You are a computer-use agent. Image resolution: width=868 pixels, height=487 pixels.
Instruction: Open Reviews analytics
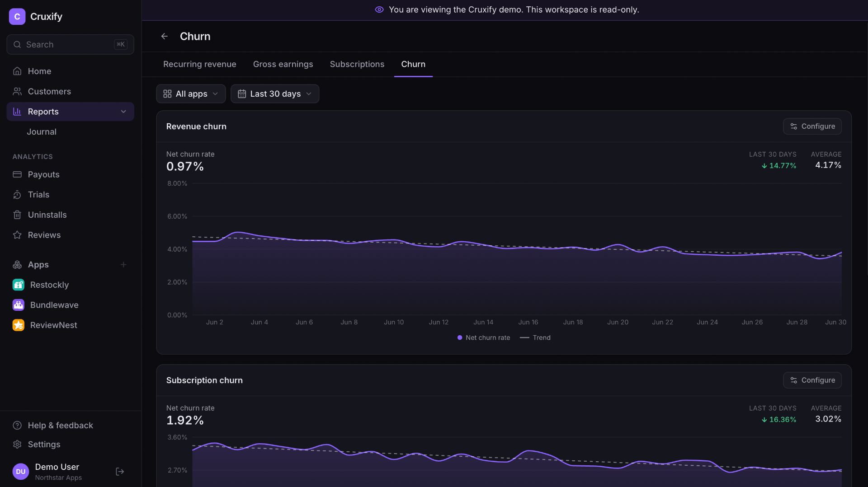(x=70, y=235)
